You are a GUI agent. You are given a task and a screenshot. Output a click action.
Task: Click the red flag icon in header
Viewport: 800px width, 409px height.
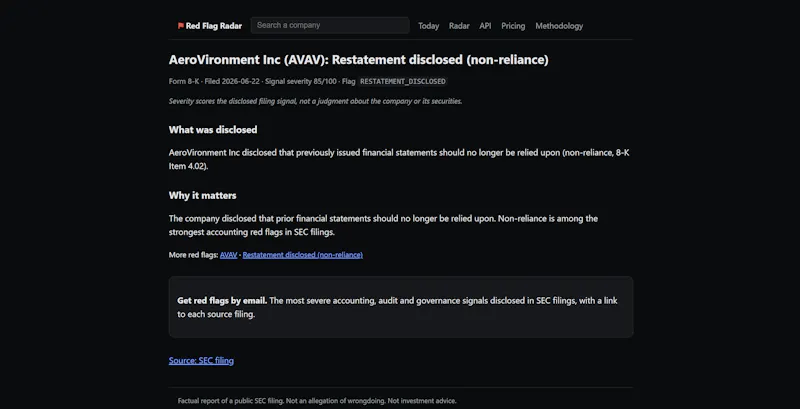181,25
